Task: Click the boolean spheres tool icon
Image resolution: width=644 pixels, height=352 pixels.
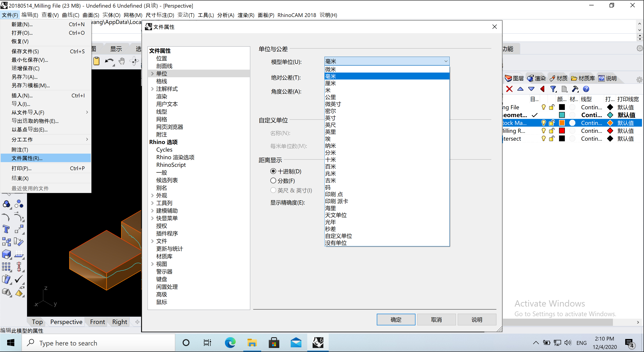Action: click(6, 204)
